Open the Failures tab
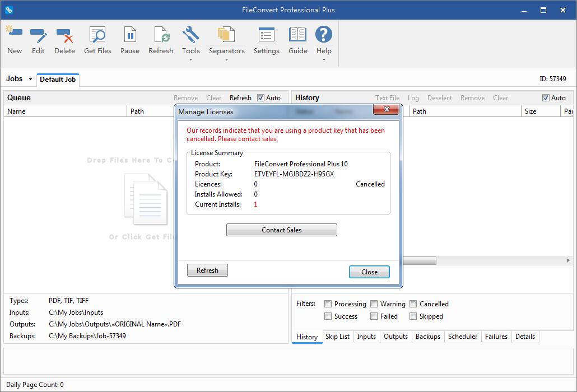Screen dimensions: 577x392 496,337
